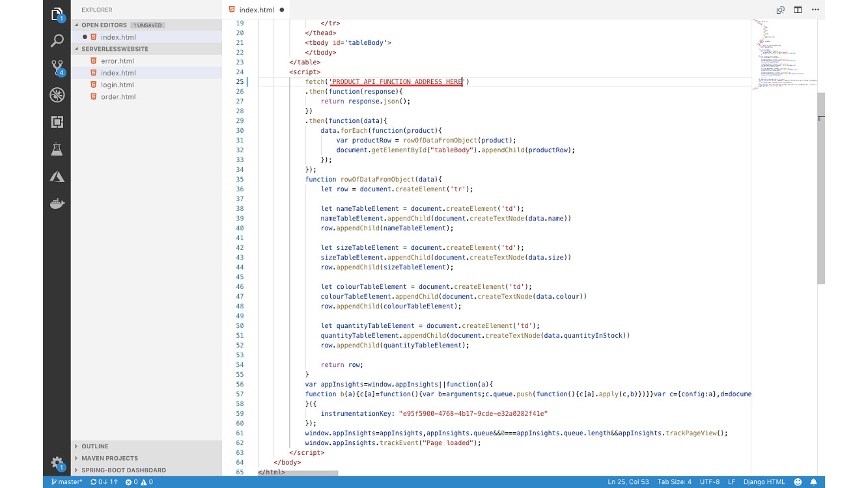
Task: Click the HTML icon on index.html tab
Action: click(x=232, y=10)
